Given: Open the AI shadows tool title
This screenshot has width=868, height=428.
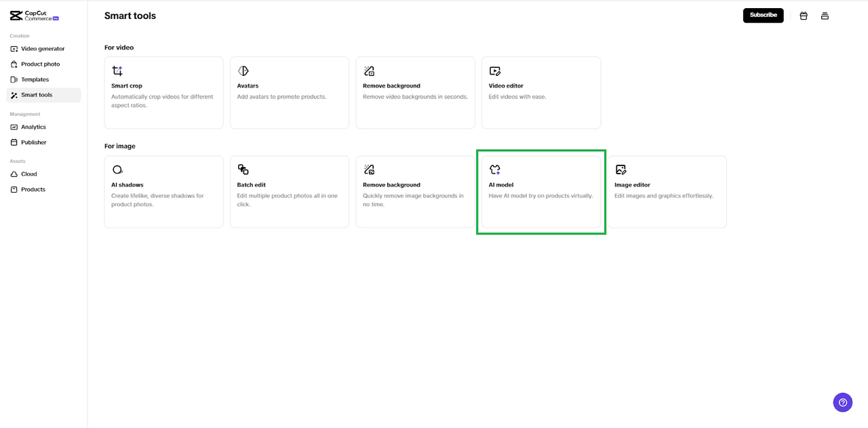Looking at the screenshot, I should [127, 185].
